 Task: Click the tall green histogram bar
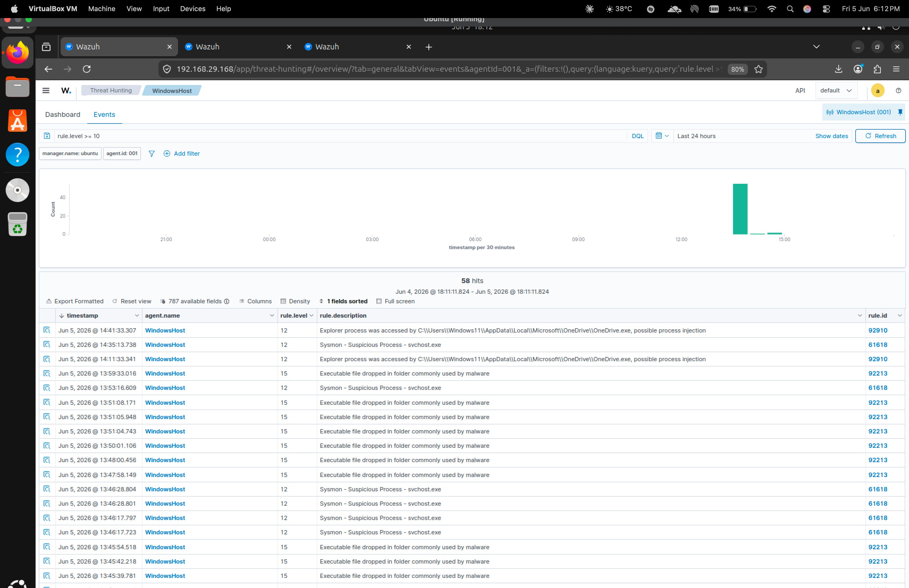pos(740,209)
